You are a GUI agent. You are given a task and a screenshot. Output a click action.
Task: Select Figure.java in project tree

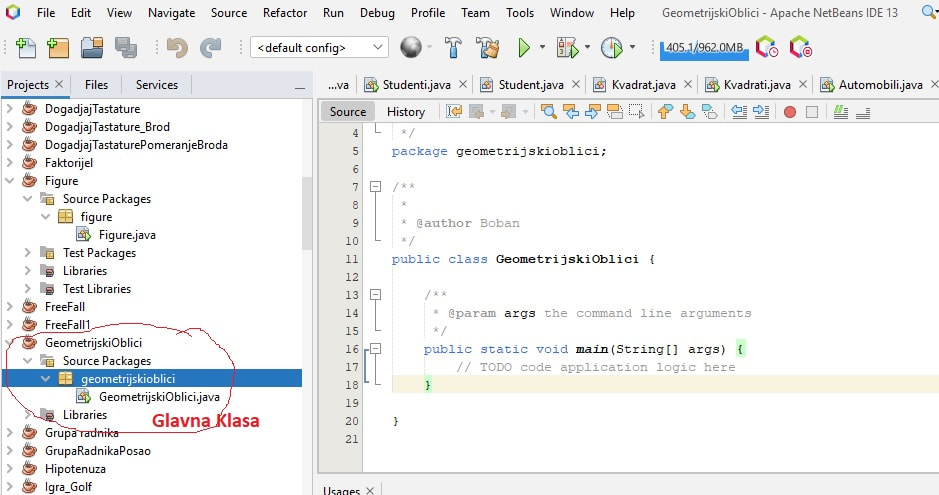coord(127,235)
